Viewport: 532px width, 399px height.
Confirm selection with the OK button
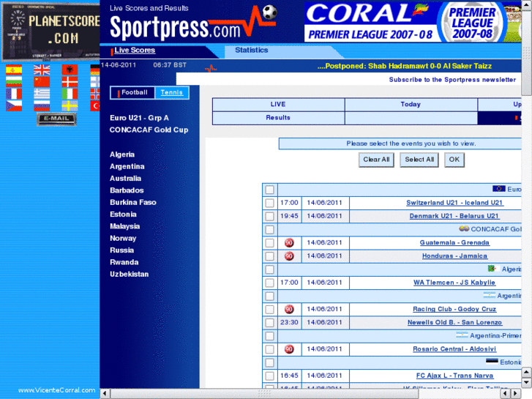454,160
